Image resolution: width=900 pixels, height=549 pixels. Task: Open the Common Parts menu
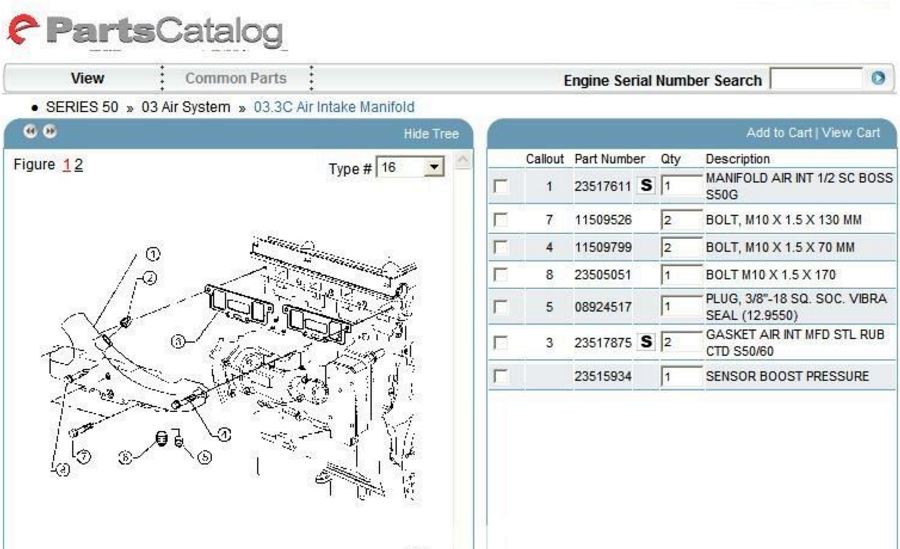click(235, 78)
